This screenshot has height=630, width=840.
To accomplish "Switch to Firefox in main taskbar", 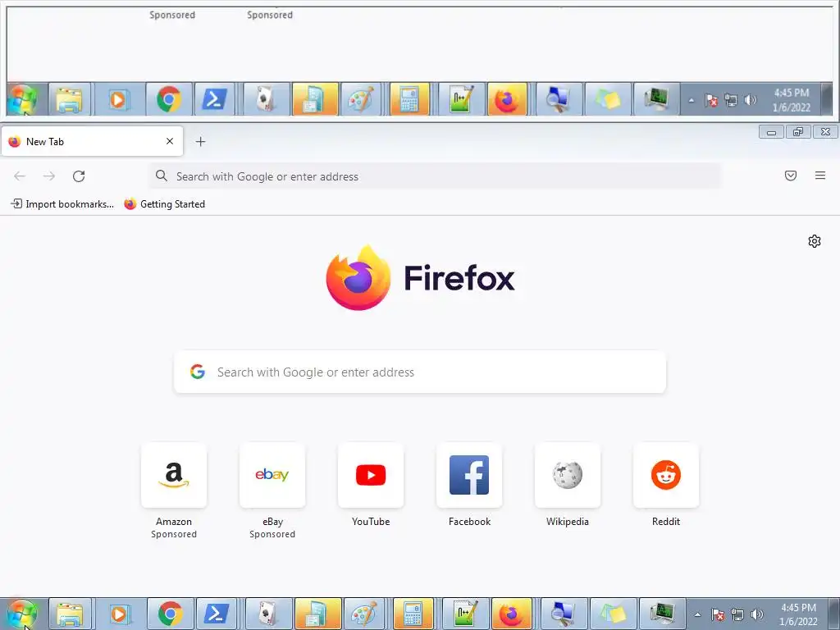I will point(512,614).
